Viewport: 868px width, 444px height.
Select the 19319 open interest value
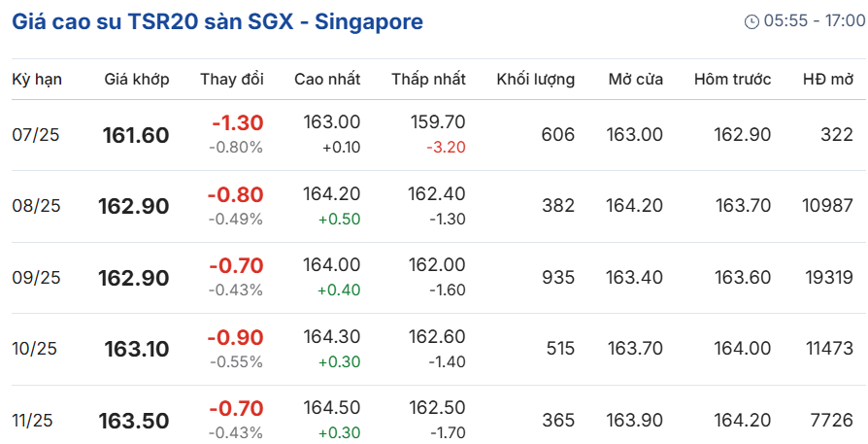tap(829, 277)
